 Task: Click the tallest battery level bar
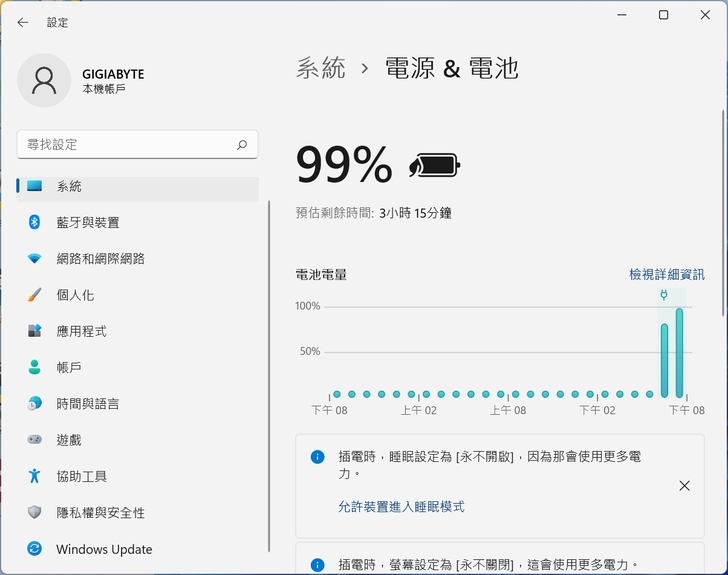[x=680, y=352]
